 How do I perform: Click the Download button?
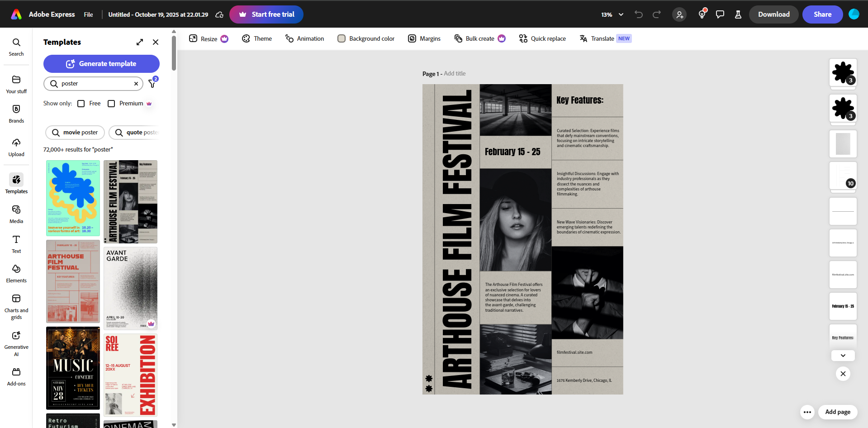[773, 14]
